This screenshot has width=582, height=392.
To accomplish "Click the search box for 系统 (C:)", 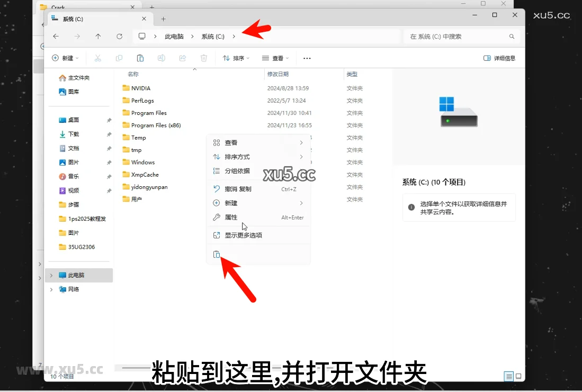I will click(455, 37).
